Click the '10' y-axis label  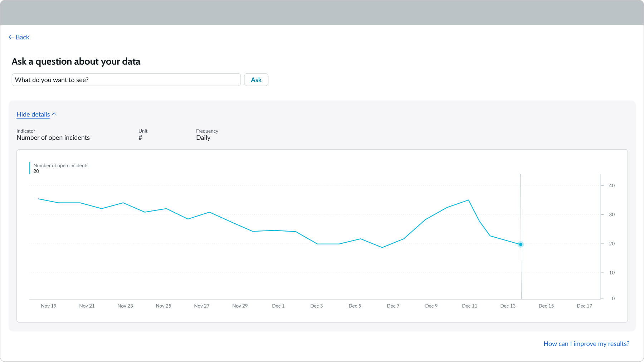(x=612, y=273)
